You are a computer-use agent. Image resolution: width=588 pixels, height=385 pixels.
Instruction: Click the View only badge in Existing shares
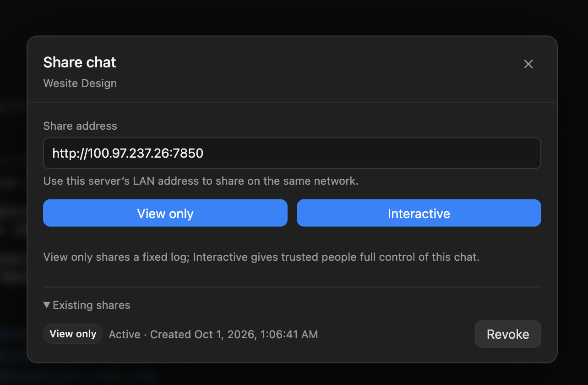coord(73,334)
